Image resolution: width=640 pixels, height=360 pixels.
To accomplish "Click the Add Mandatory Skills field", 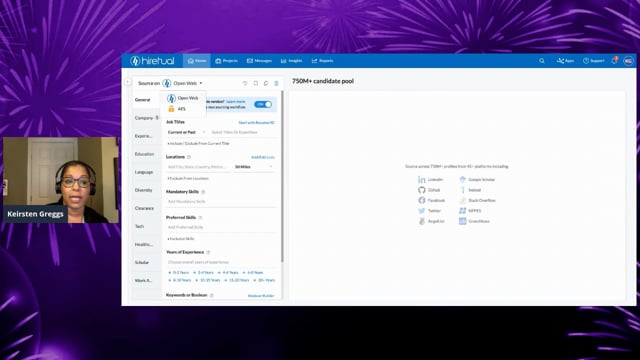I will pyautogui.click(x=220, y=202).
